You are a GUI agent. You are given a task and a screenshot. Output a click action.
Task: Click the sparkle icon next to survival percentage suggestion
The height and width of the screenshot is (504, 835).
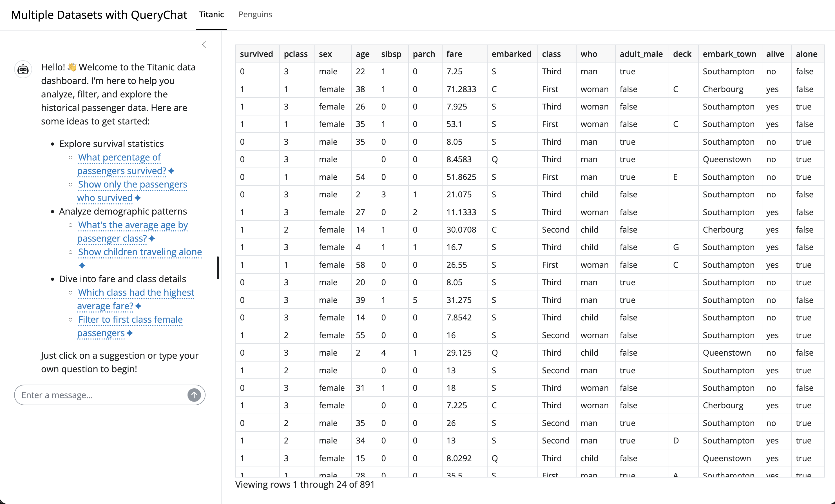click(x=171, y=171)
